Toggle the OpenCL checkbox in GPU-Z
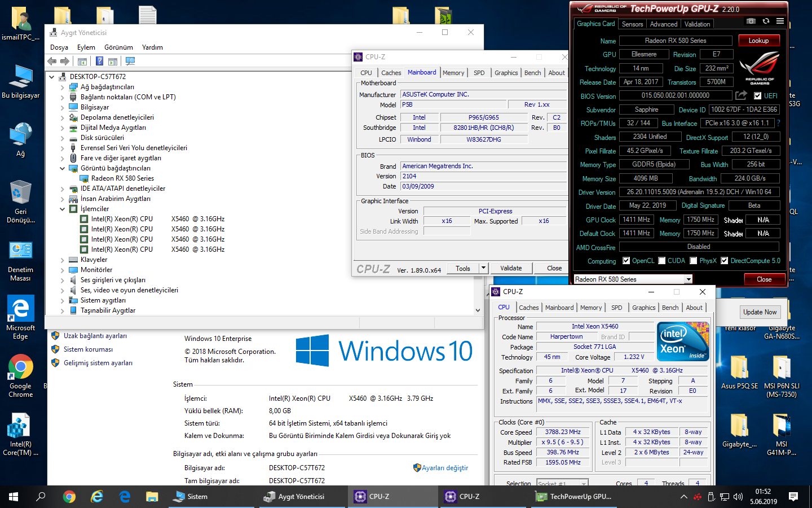812x508 pixels. [626, 261]
